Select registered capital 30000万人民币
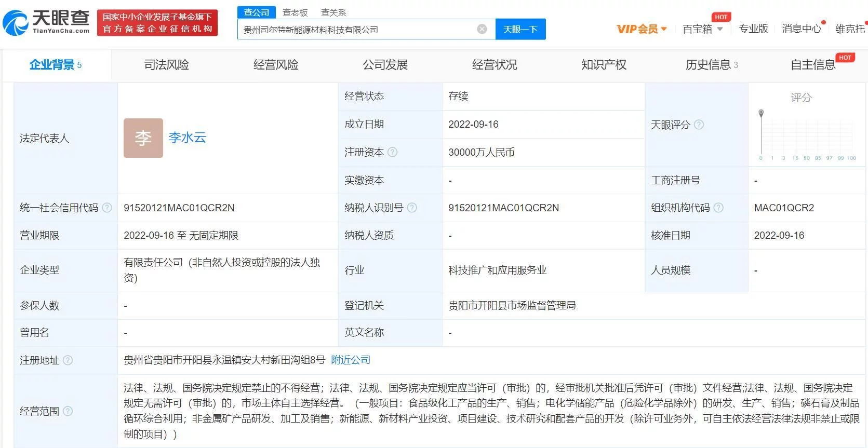The height and width of the screenshot is (448, 868). [x=482, y=152]
